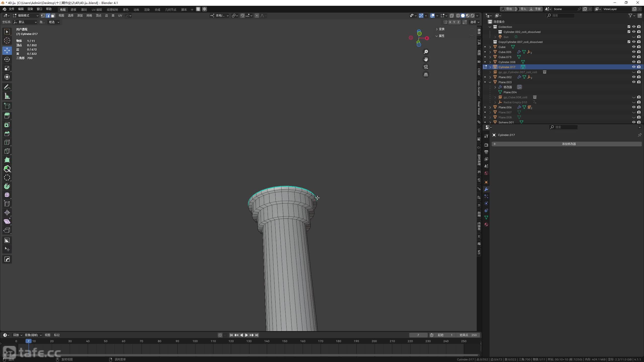Screen dimensions: 644x362
Task: Pick the Knife tool
Action: [x=7, y=151]
